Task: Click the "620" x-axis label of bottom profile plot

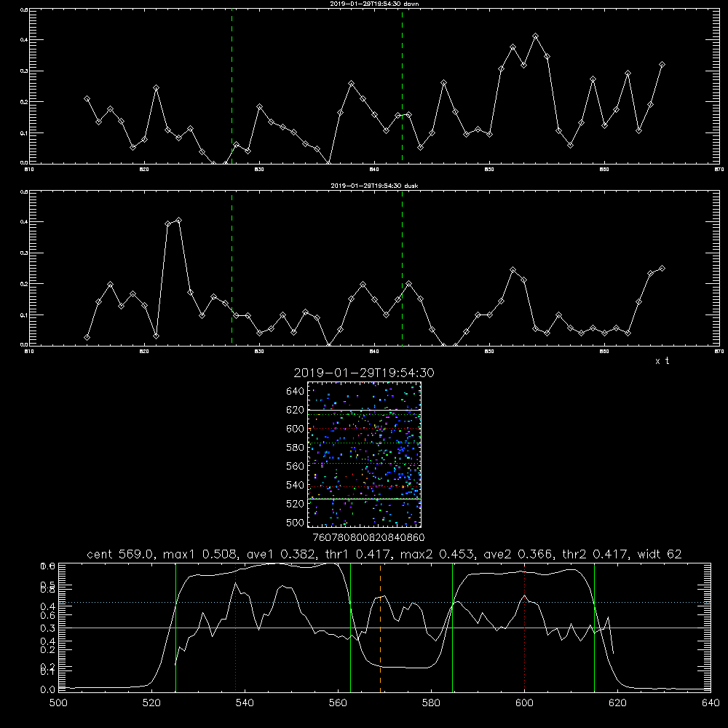Action: coord(617,703)
